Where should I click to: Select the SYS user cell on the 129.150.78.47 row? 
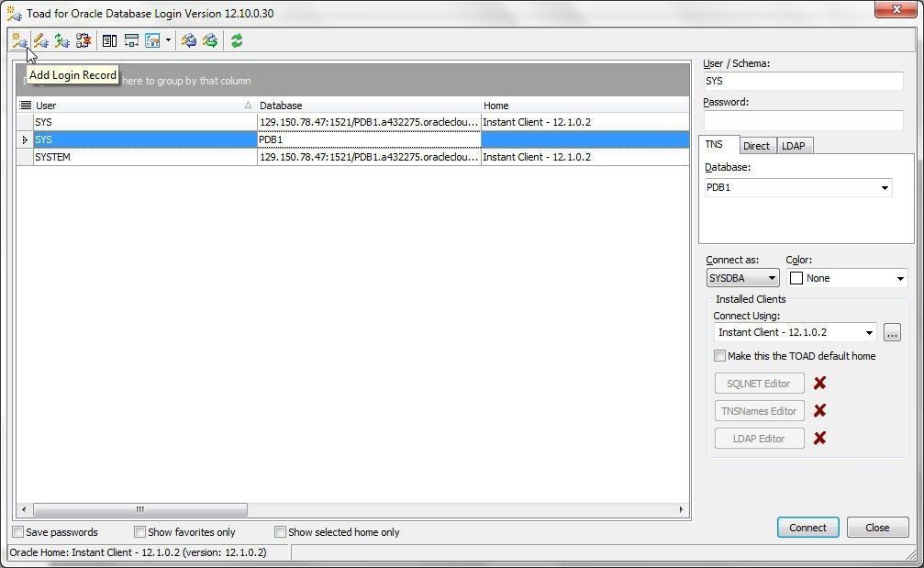click(145, 122)
